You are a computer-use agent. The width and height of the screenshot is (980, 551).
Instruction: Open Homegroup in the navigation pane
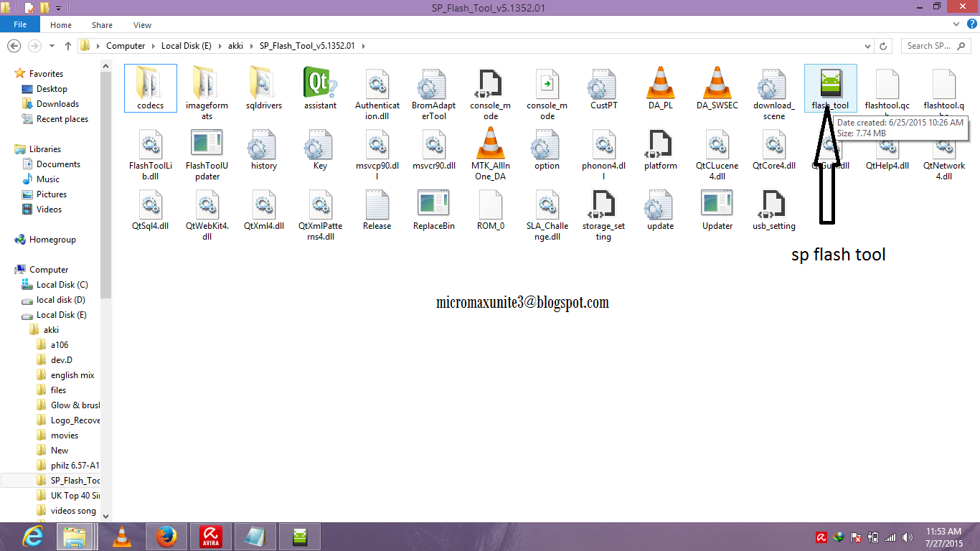52,240
